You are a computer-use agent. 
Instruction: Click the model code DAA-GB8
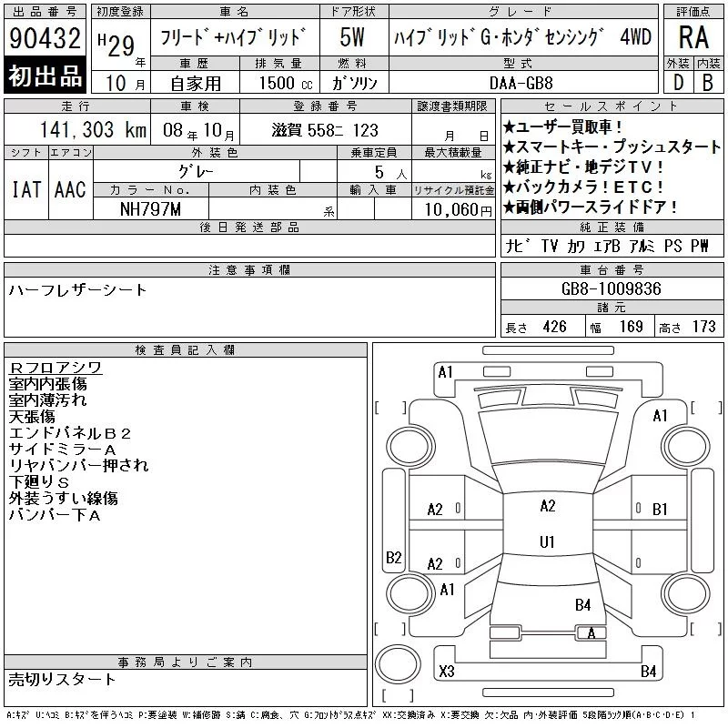521,83
